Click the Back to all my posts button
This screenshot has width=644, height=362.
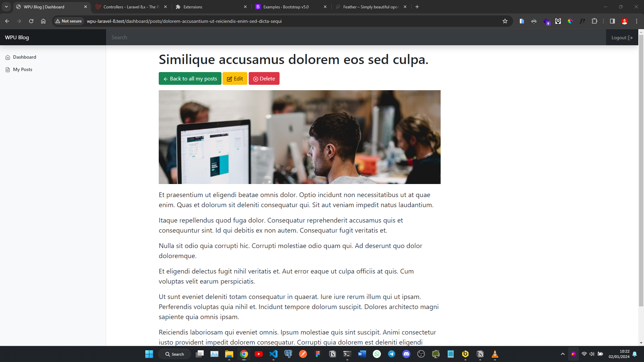(190, 78)
